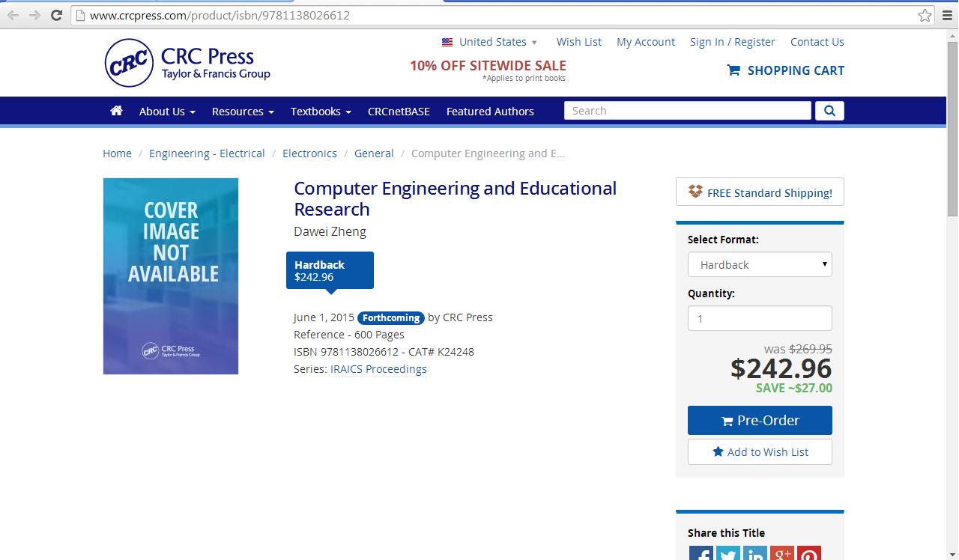Share this title on Google Plus

click(x=781, y=554)
